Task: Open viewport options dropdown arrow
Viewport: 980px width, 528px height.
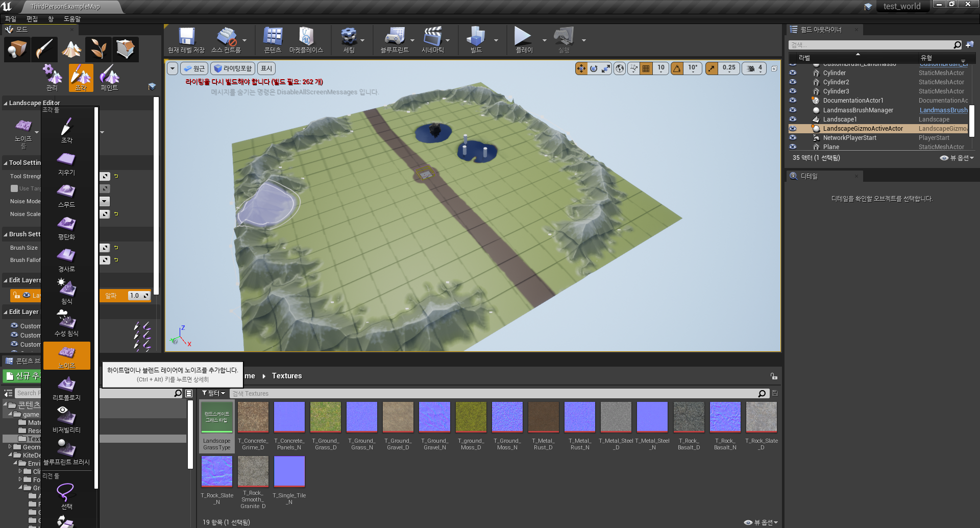Action: pos(173,68)
